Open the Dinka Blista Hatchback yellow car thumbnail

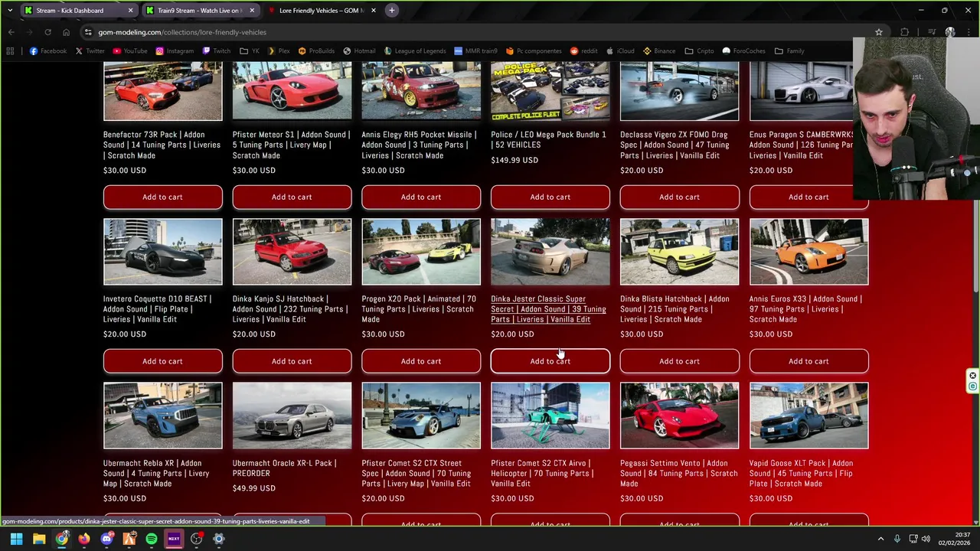click(680, 252)
